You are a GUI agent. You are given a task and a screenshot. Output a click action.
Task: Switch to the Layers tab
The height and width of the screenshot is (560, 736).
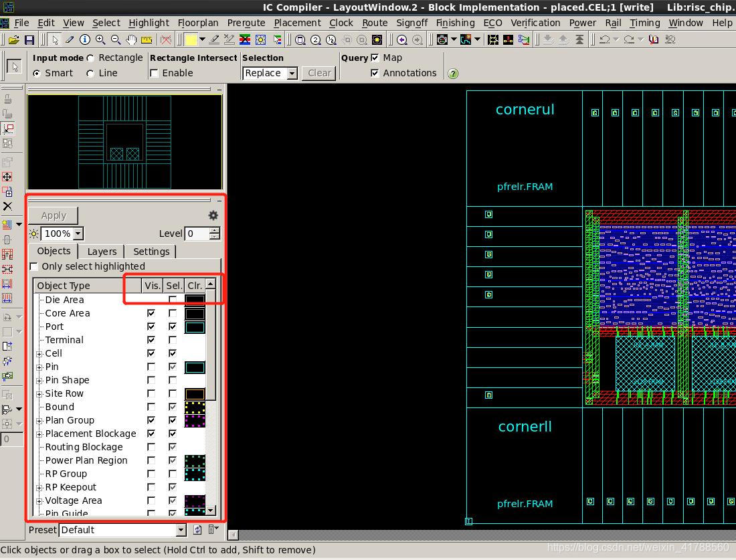(x=102, y=252)
